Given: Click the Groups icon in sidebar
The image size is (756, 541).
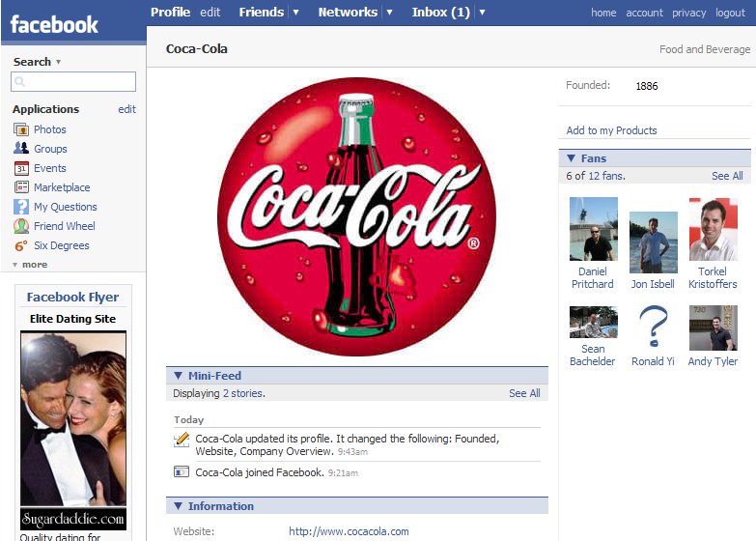Looking at the screenshot, I should [21, 149].
